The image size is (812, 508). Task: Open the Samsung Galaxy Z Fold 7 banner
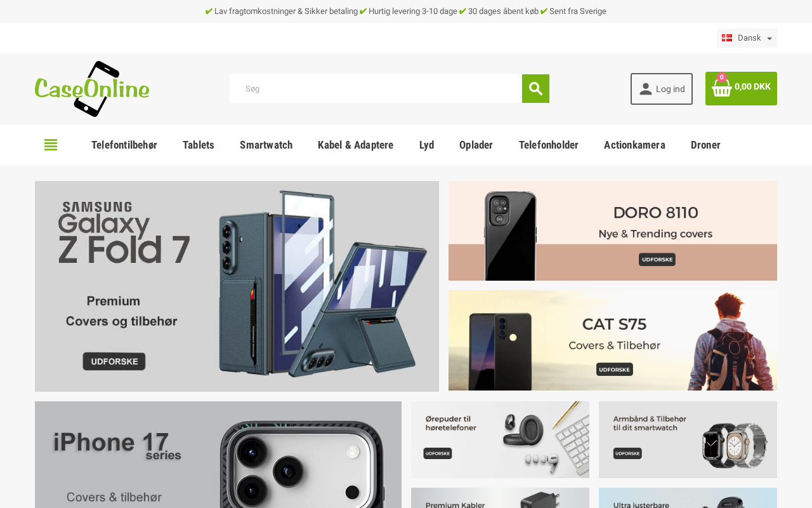point(237,286)
